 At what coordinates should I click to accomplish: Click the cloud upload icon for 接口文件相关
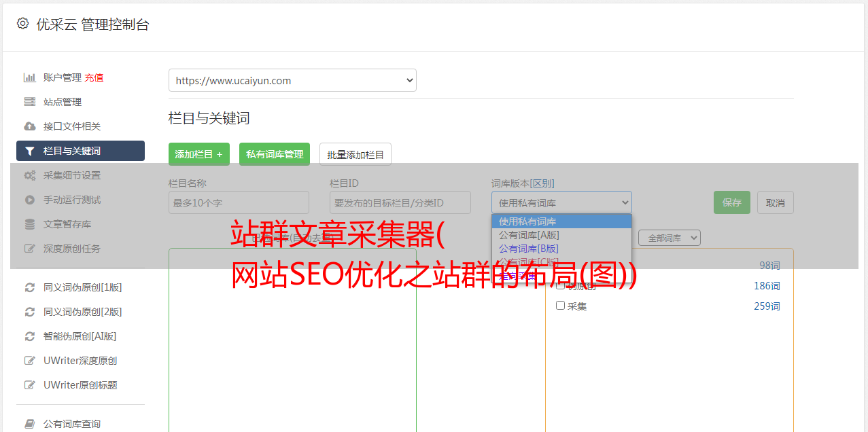(x=29, y=126)
